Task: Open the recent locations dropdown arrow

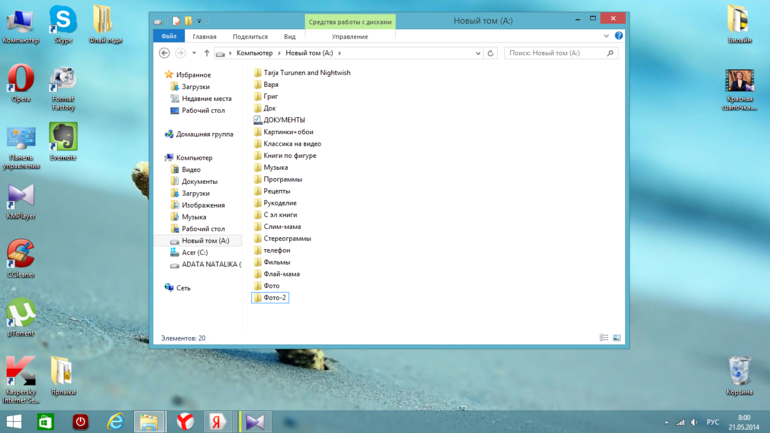Action: tap(194, 53)
